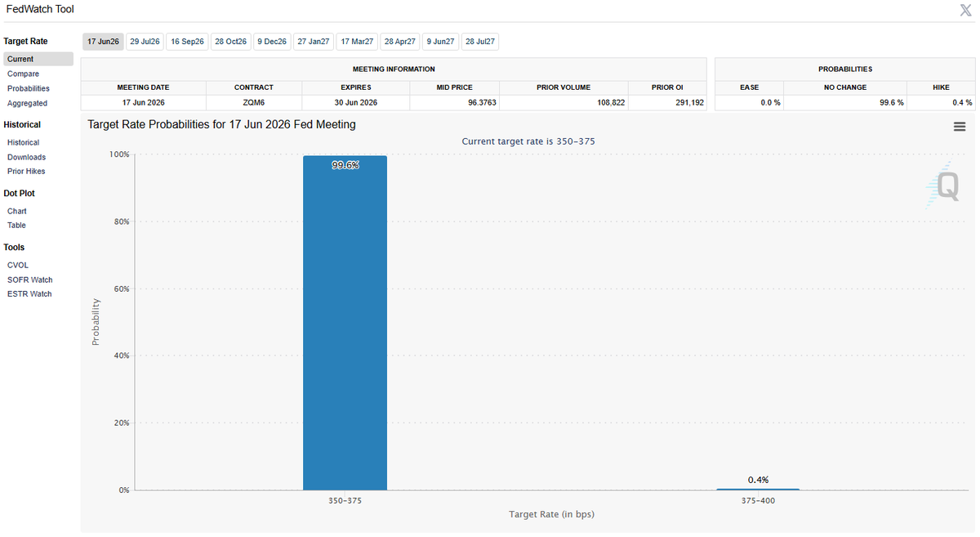Click the 30 Jun 2026 expiry cell
This screenshot has width=980, height=537.
click(356, 102)
